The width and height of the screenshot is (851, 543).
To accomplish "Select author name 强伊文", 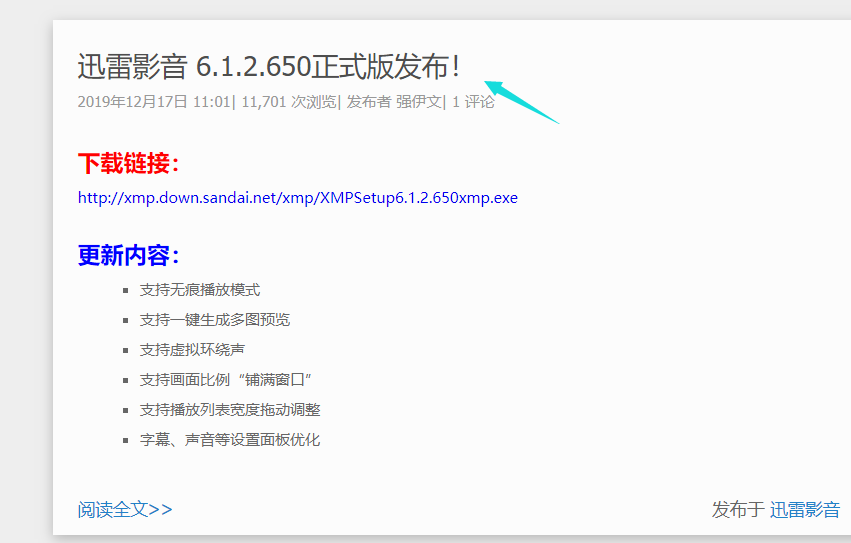I will (418, 102).
